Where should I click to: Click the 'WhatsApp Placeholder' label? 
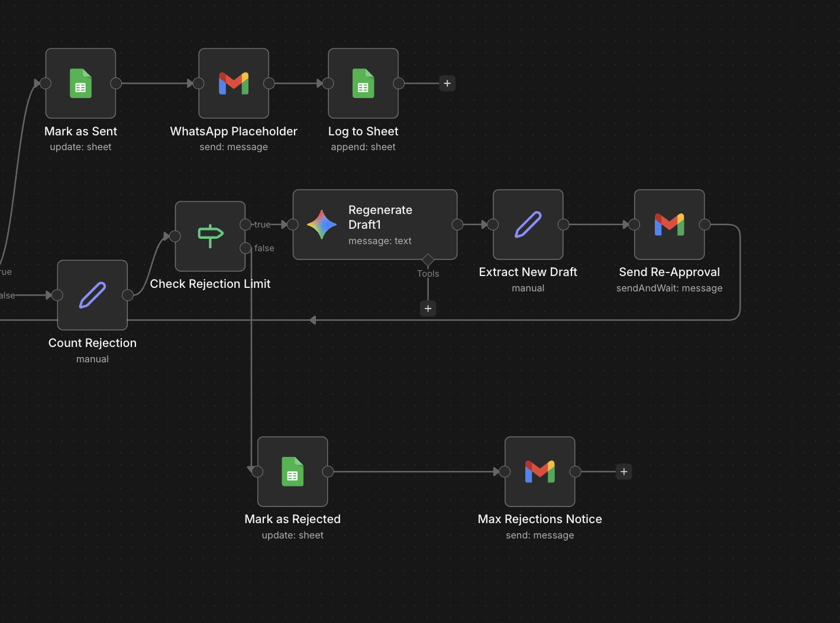(234, 131)
